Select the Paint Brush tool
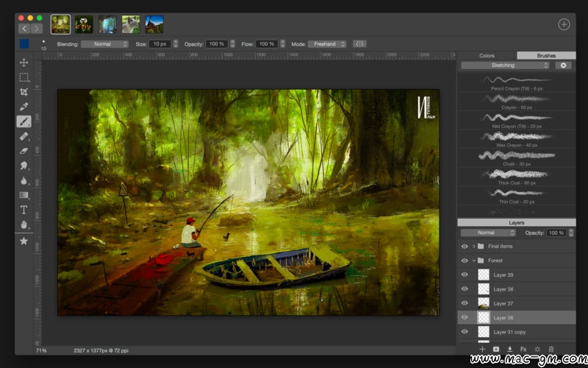The width and height of the screenshot is (588, 368). (24, 121)
